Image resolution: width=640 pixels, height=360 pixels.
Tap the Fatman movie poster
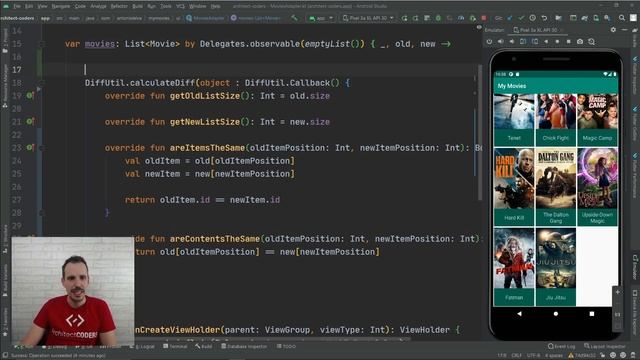click(514, 259)
